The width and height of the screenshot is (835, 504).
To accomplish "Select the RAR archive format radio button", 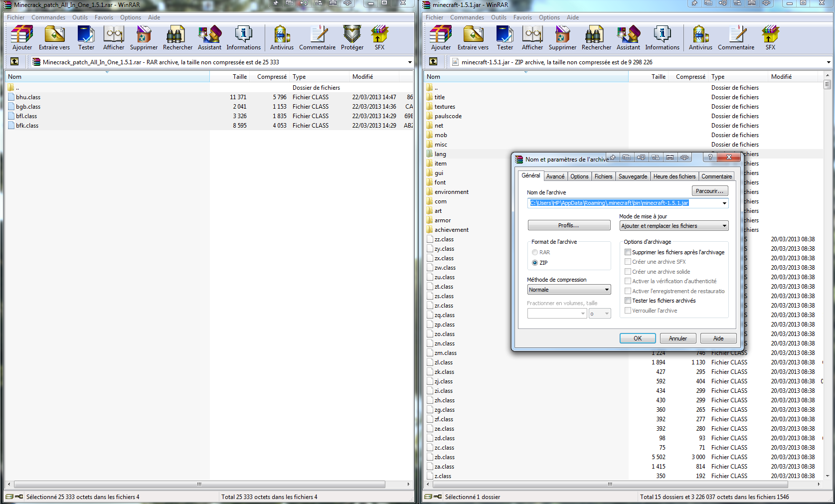I will (x=535, y=253).
